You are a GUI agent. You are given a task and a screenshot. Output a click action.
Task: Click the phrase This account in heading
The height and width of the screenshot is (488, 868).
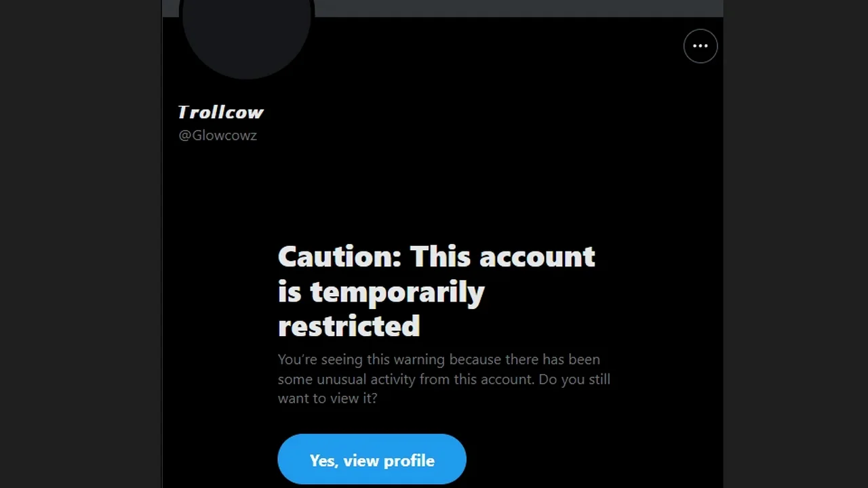[502, 257]
